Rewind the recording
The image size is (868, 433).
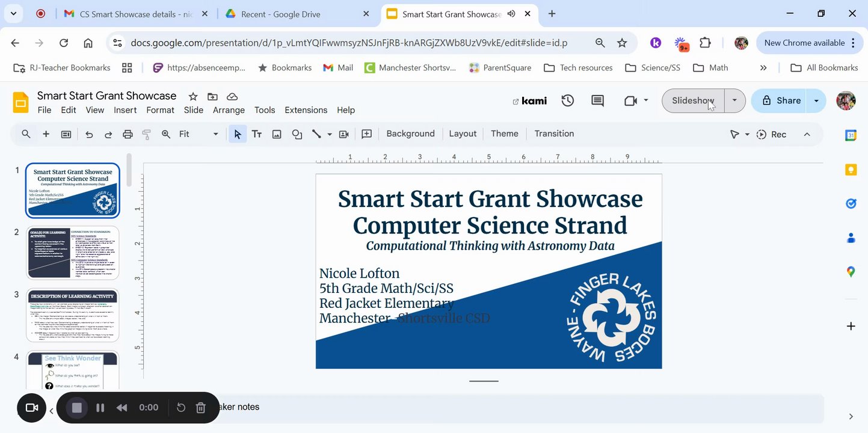(x=122, y=408)
